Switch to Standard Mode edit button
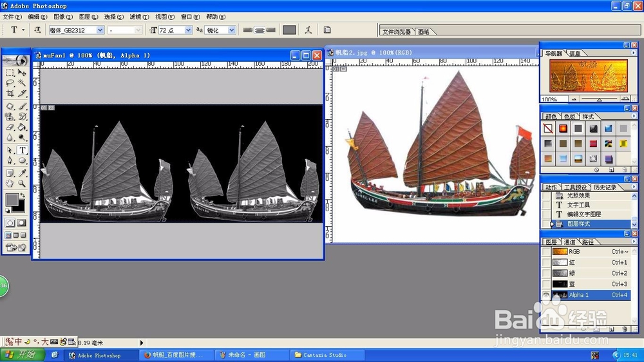This screenshot has width=644, height=362. pos(10,223)
